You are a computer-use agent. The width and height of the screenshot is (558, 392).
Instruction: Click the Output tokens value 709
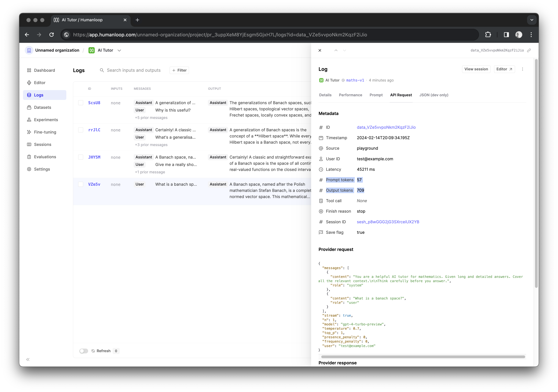360,191
